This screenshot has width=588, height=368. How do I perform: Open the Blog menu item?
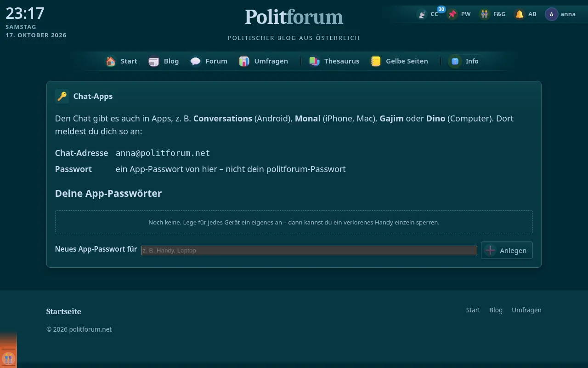(x=171, y=61)
